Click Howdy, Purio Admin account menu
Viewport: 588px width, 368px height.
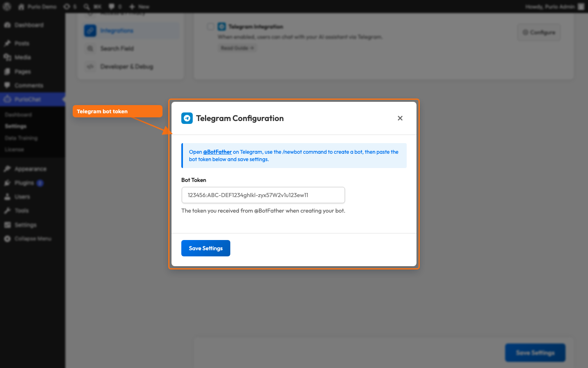point(555,7)
